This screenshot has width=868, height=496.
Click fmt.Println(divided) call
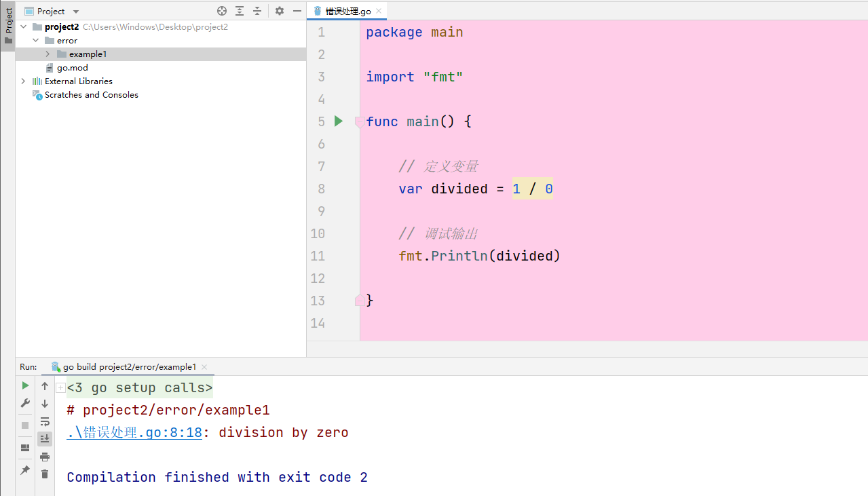[x=480, y=256]
